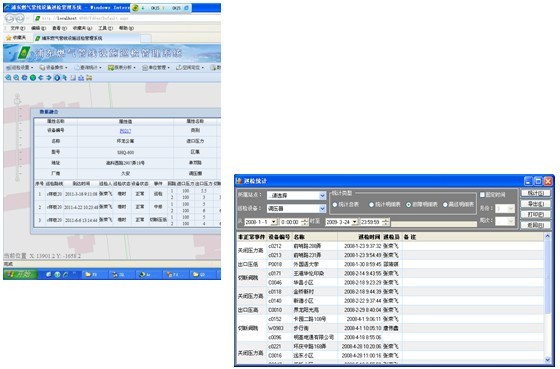This screenshot has width=560, height=369.
Task: Click the 巡检统计 window title icon
Action: (x=239, y=181)
